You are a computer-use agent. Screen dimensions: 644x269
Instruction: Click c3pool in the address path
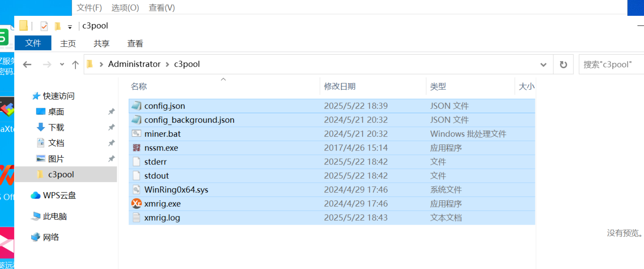pos(187,64)
